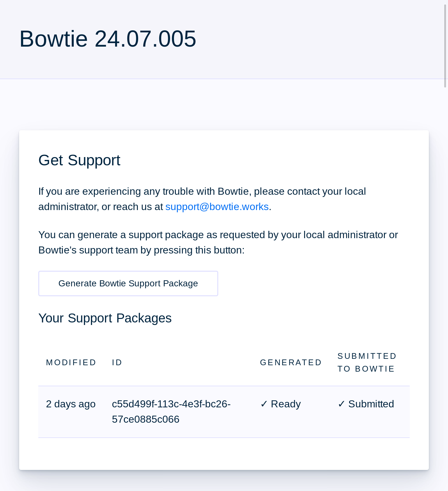Click the page vertical scrollbar thumb
Screen dimensions: 448x491
point(445,46)
